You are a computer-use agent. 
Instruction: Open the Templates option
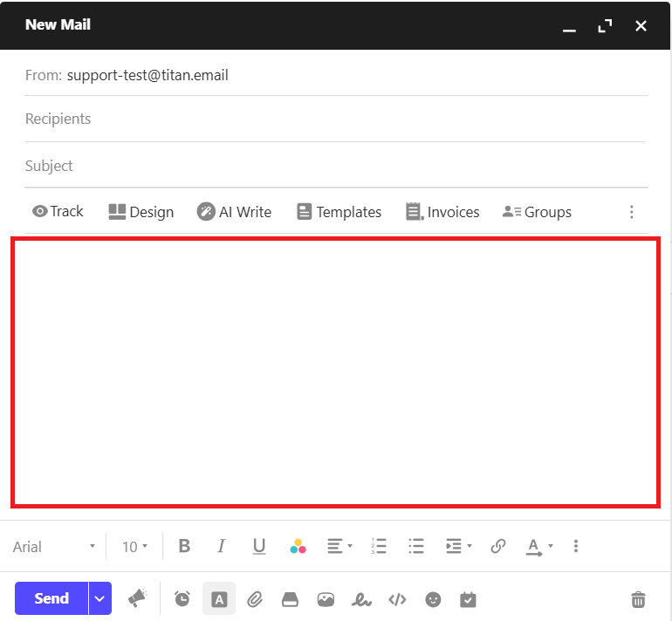339,212
